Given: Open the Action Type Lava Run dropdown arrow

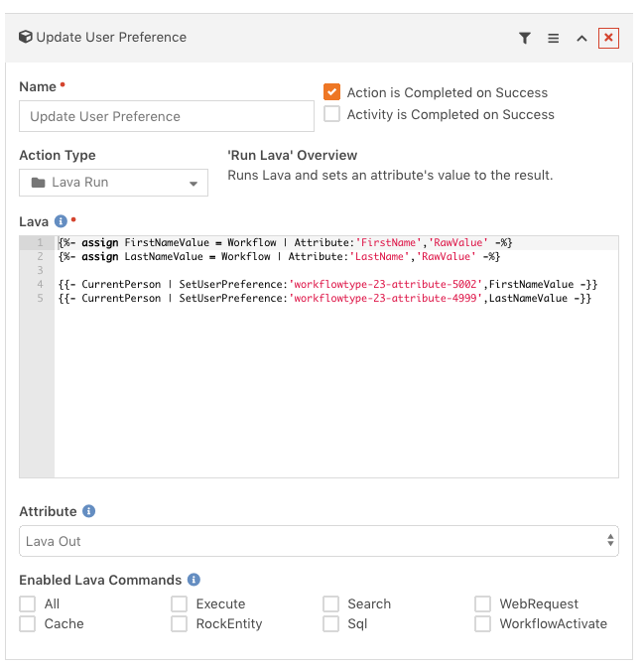Looking at the screenshot, I should tap(195, 186).
